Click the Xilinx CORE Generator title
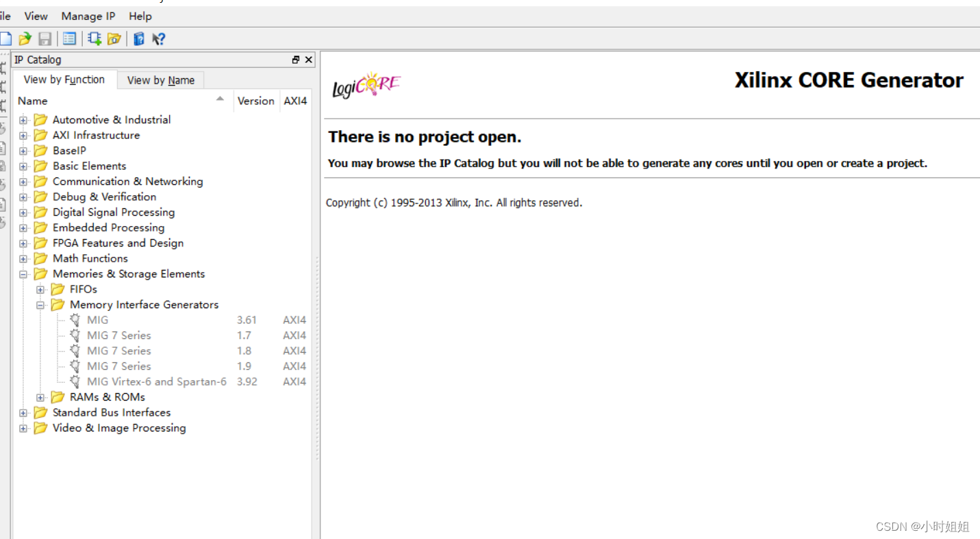980x539 pixels. (x=849, y=80)
